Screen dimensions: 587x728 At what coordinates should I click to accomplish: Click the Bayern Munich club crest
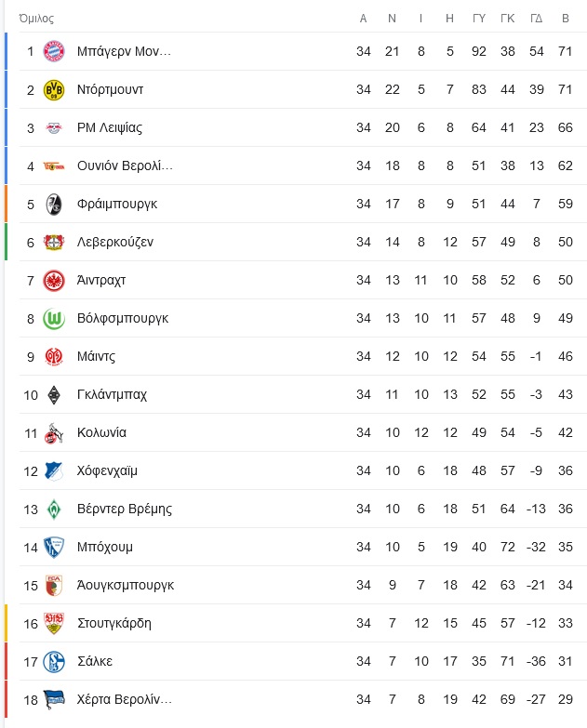(x=54, y=51)
